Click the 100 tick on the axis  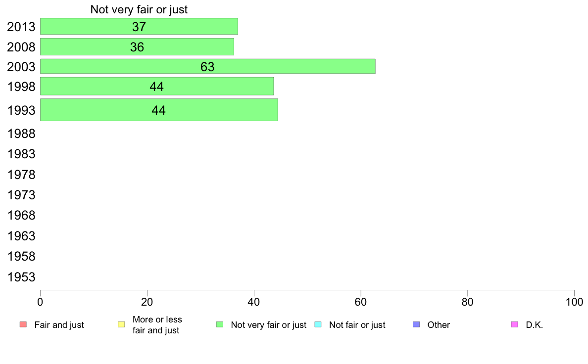pos(574,302)
